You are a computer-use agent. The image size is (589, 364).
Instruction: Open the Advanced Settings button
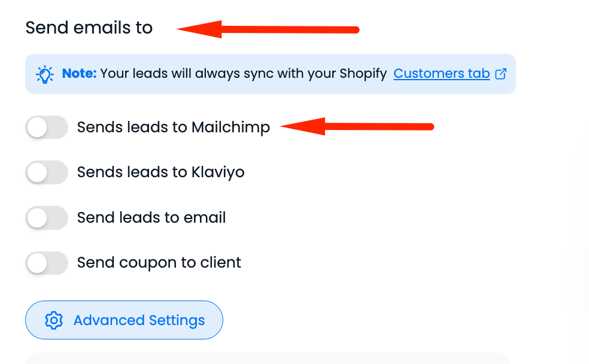[x=124, y=320]
